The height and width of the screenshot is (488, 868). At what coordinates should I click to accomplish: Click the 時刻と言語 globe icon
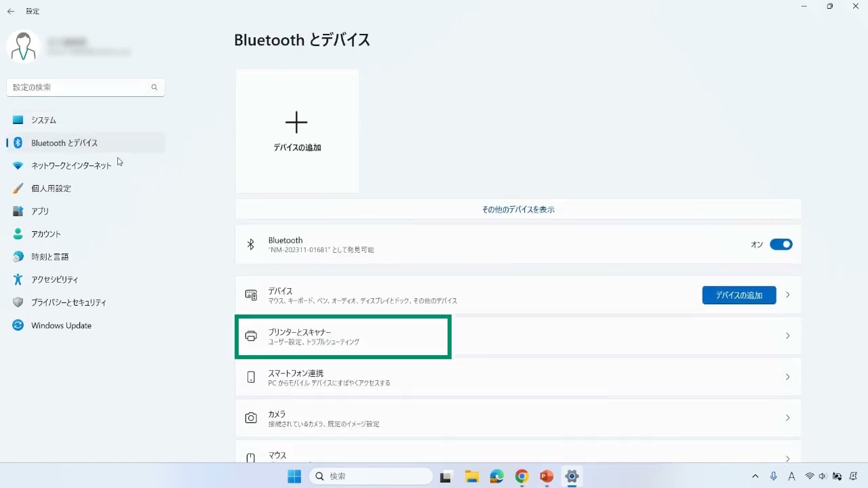click(x=18, y=257)
